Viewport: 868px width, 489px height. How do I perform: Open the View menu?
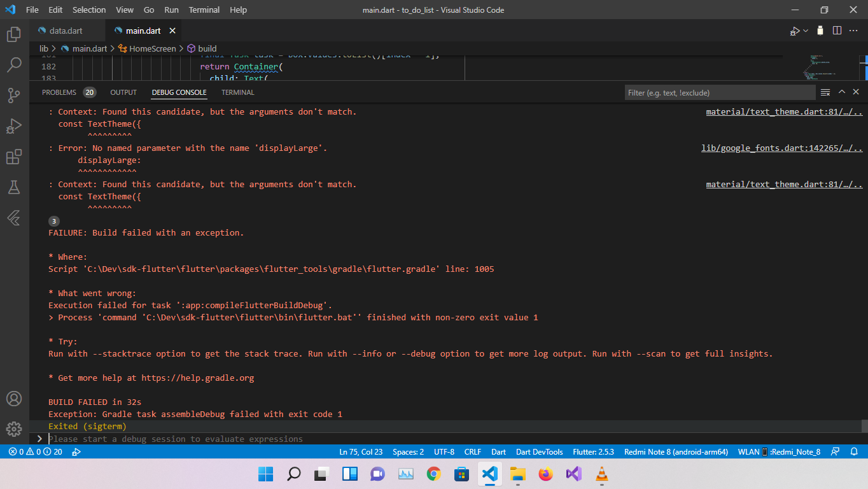coord(125,10)
